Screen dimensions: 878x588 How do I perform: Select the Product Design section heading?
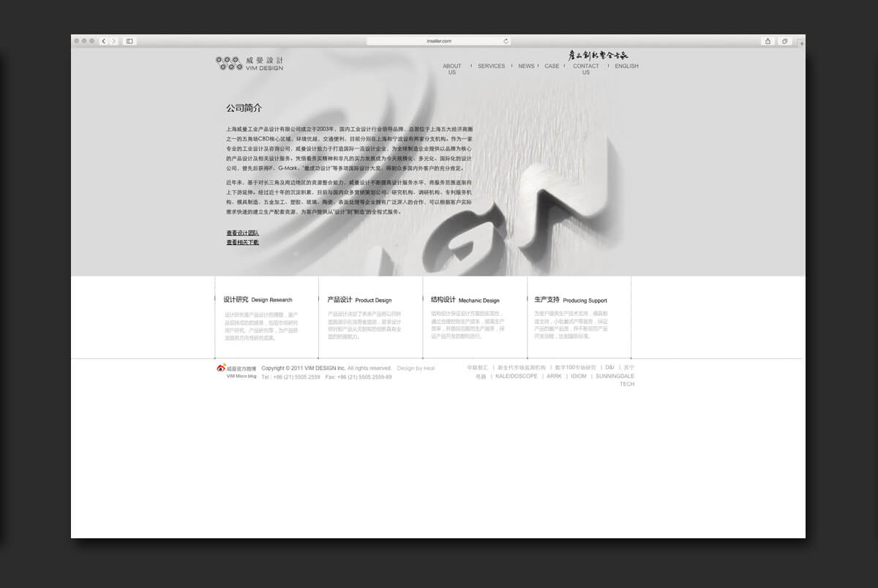coord(359,300)
